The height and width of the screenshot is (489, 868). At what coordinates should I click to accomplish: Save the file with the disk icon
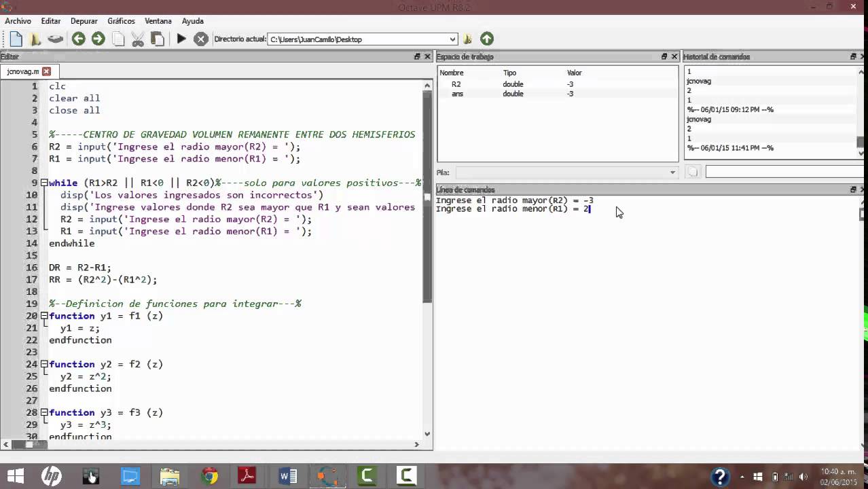click(x=55, y=39)
